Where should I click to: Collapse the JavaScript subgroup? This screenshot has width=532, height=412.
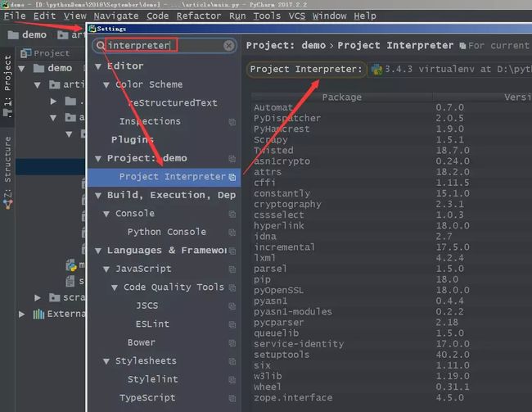106,269
